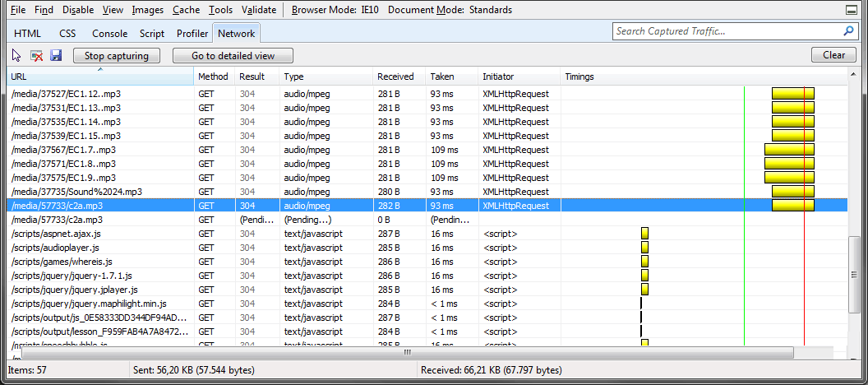Screen dimensions: 868x385
Task: Sort by the Result column header
Action: [x=256, y=77]
